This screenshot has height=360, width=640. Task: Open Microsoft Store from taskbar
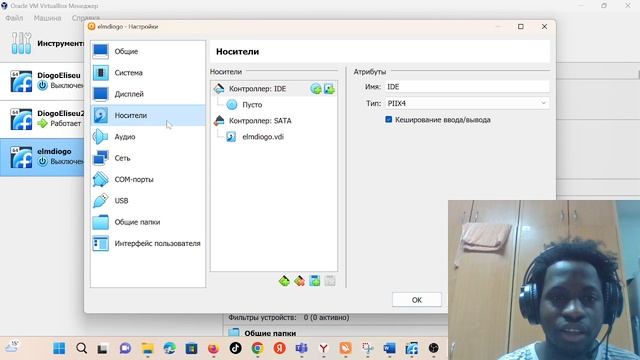[191, 348]
